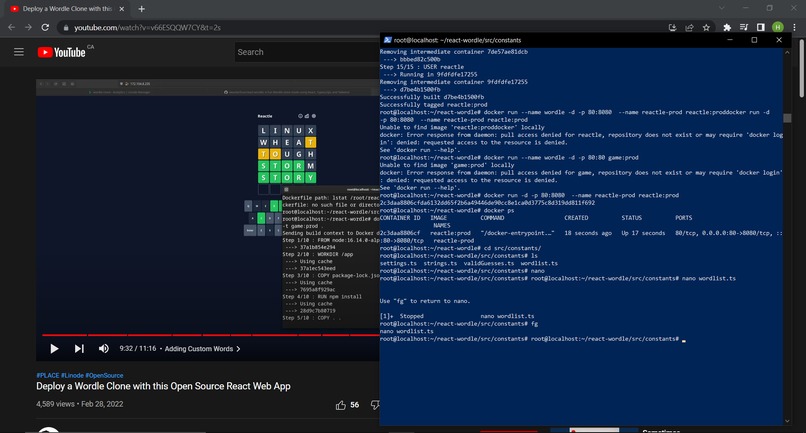Open the #PLACE hashtag link
This screenshot has height=433, width=806.
48,375
